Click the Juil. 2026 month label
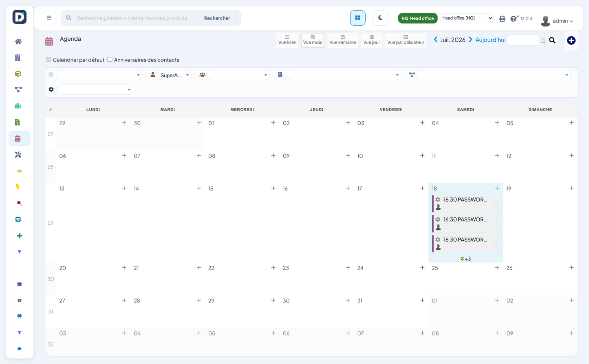 [x=453, y=39]
